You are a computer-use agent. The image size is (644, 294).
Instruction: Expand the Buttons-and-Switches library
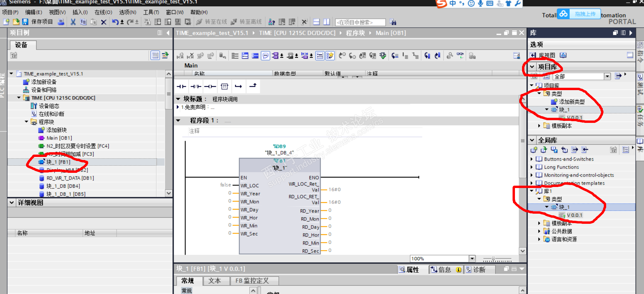pos(531,159)
